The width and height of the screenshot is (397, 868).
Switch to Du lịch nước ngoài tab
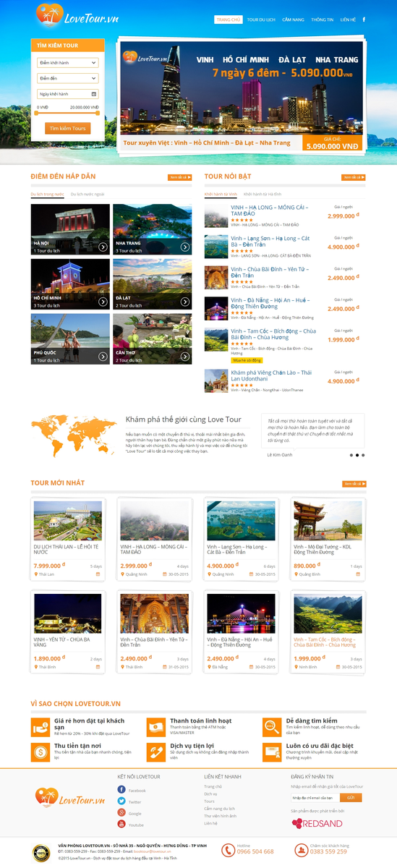click(87, 194)
